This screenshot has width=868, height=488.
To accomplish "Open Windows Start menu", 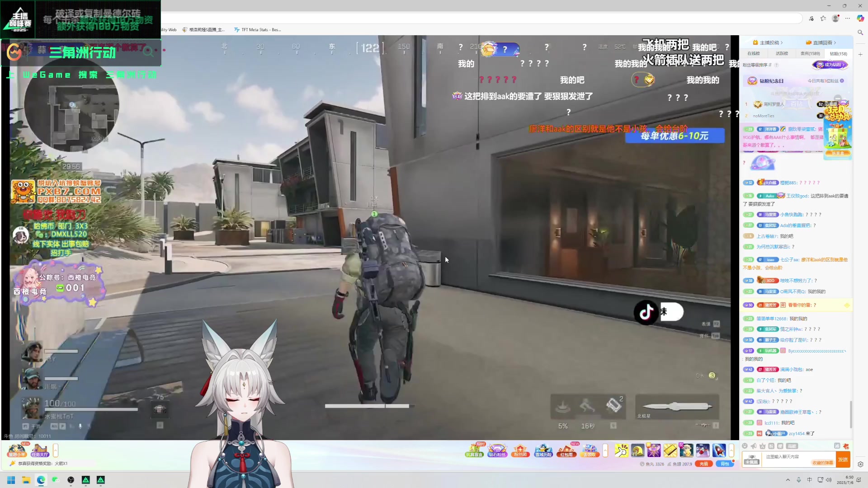I will click(x=11, y=480).
